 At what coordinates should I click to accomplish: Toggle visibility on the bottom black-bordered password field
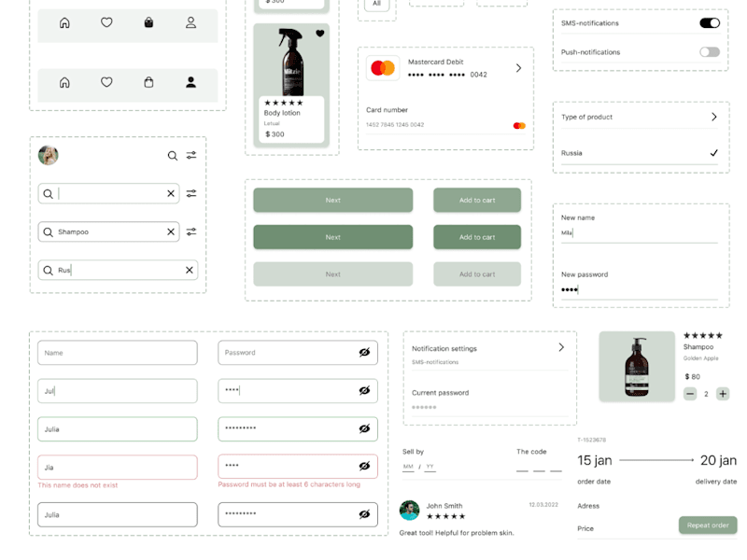pos(364,514)
